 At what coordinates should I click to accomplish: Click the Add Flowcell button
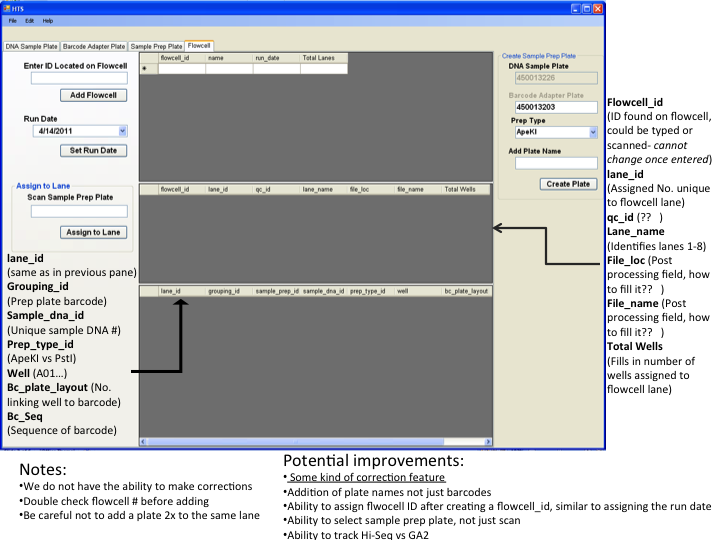[93, 95]
